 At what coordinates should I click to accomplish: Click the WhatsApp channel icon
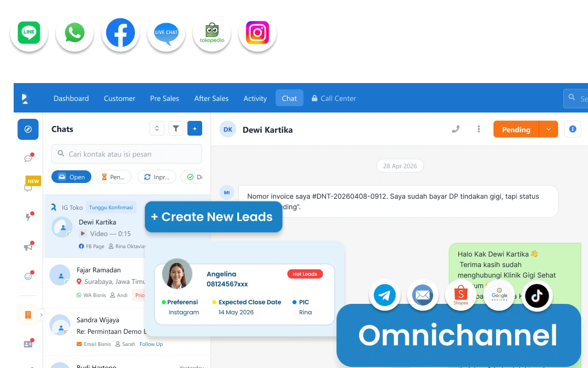point(75,33)
